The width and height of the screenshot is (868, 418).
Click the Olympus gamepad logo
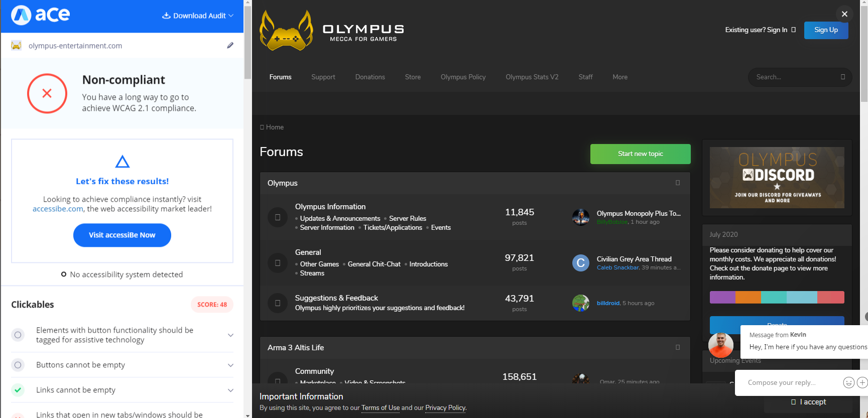tap(286, 31)
